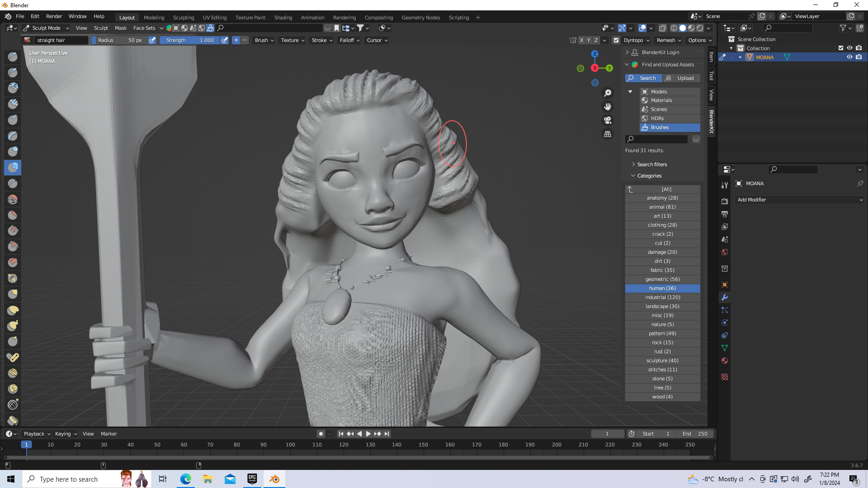Open the Render properties tab icon
Image resolution: width=868 pixels, height=488 pixels.
(725, 201)
